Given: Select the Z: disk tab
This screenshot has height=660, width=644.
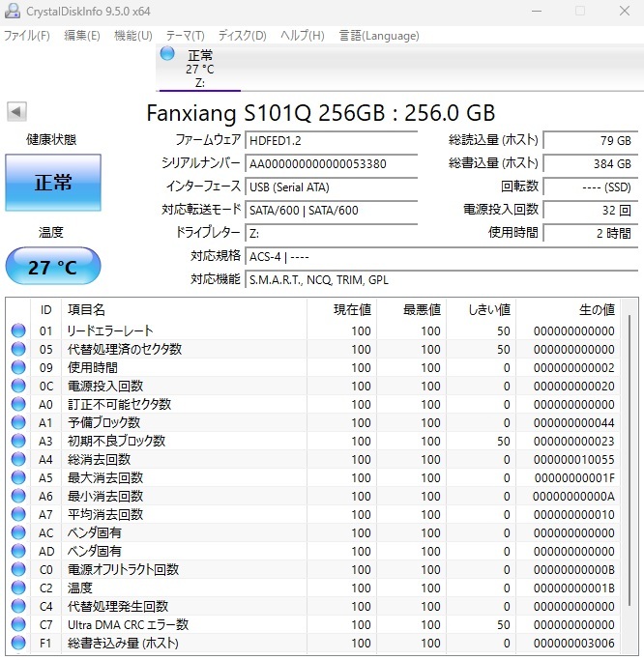Looking at the screenshot, I should point(199,69).
